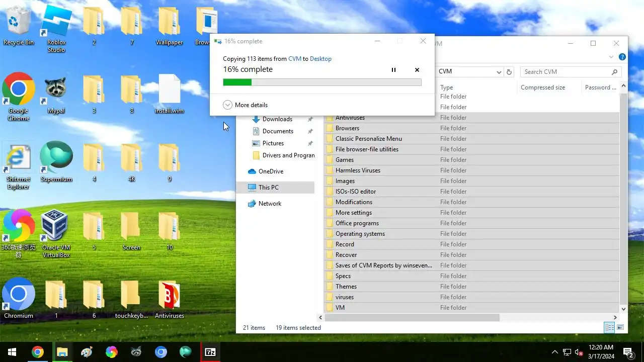The image size is (644, 362).
Task: Select the Browsers folder row
Action: 472,128
